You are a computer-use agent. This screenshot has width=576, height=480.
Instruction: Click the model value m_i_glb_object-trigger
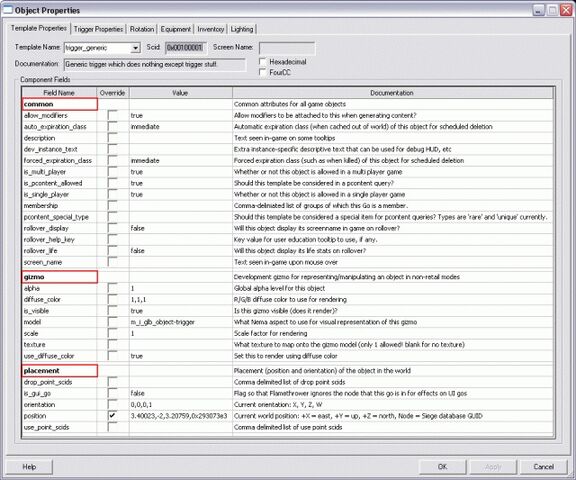click(163, 322)
